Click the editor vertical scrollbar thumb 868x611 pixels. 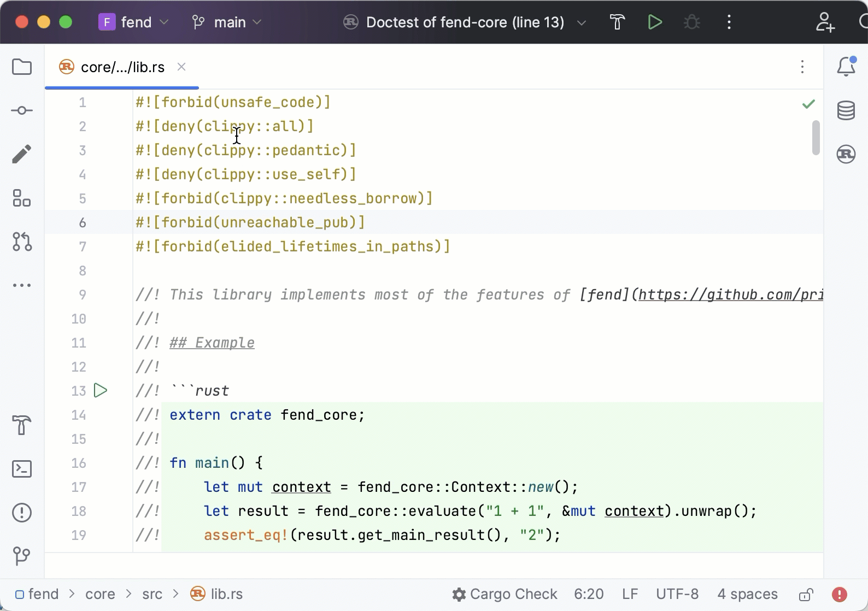pos(816,138)
